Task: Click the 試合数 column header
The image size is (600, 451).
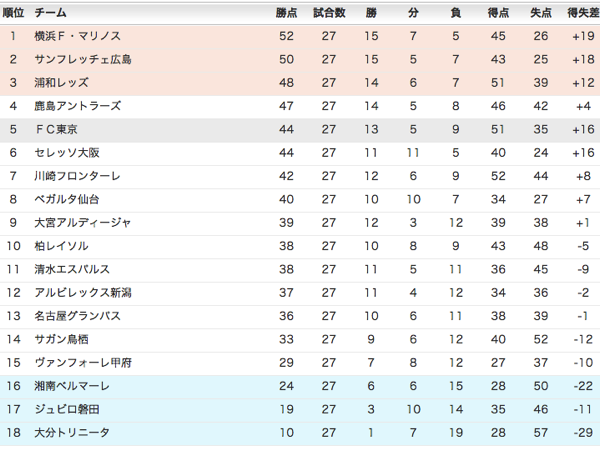Action: click(x=329, y=13)
